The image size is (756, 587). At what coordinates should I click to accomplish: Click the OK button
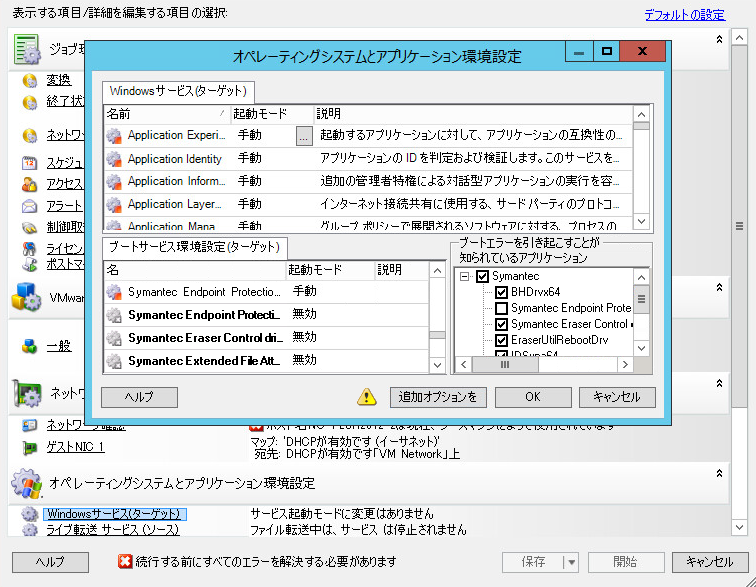(x=533, y=397)
